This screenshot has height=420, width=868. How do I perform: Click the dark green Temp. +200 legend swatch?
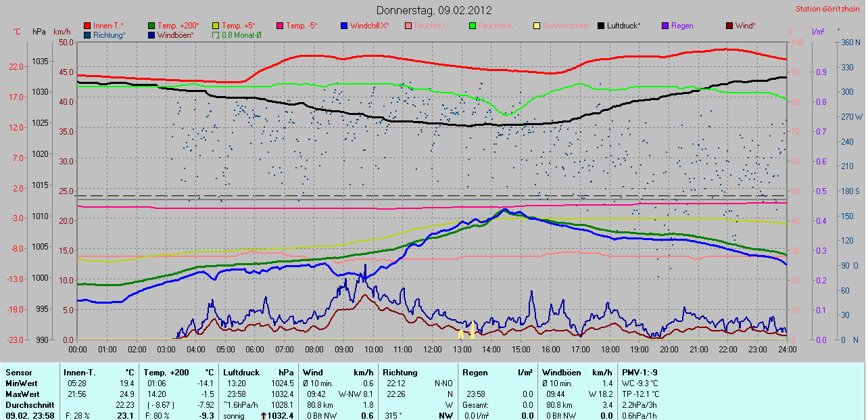[x=151, y=26]
